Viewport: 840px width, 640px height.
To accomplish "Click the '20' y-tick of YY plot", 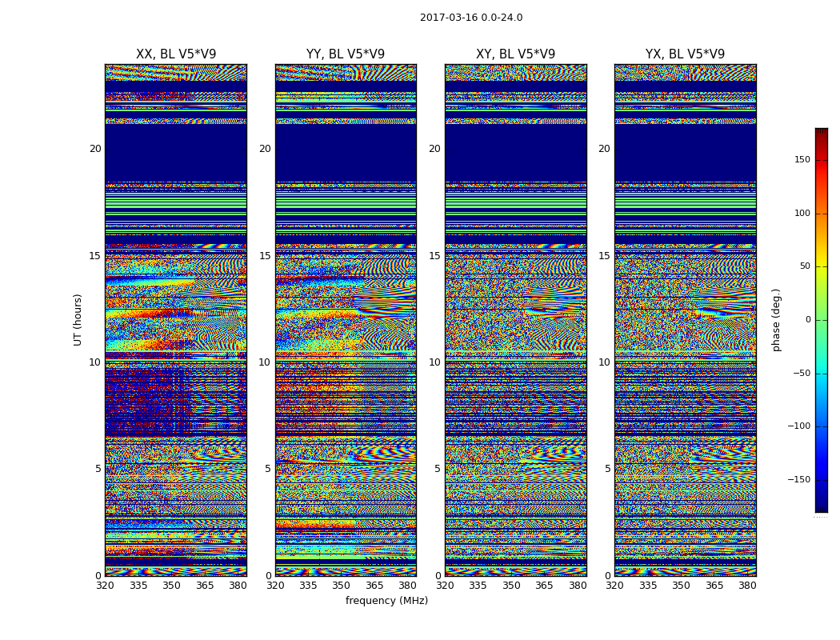I will tap(265, 149).
